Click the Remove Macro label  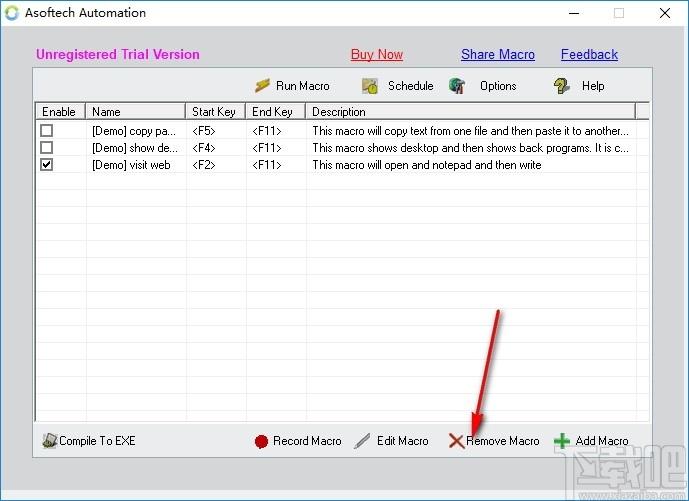(x=503, y=441)
